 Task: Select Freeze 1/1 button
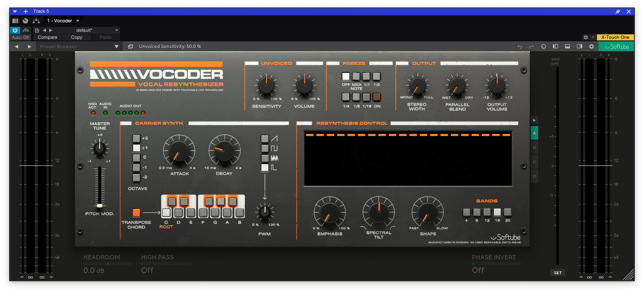click(366, 76)
